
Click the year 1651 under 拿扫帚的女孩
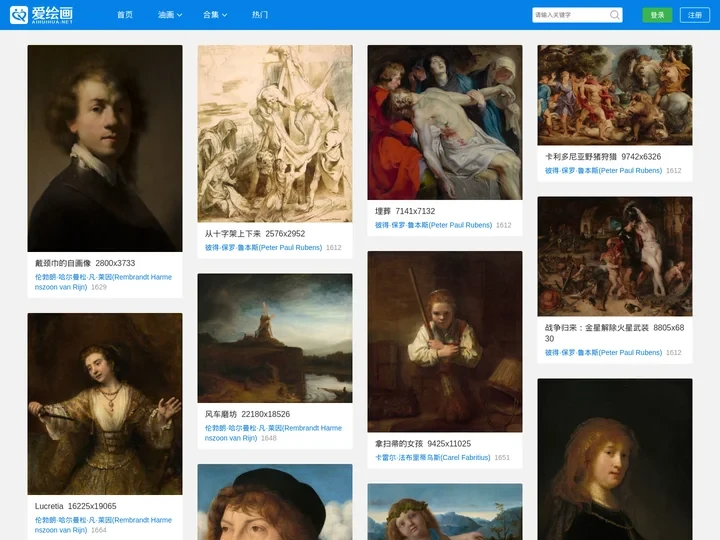point(502,457)
